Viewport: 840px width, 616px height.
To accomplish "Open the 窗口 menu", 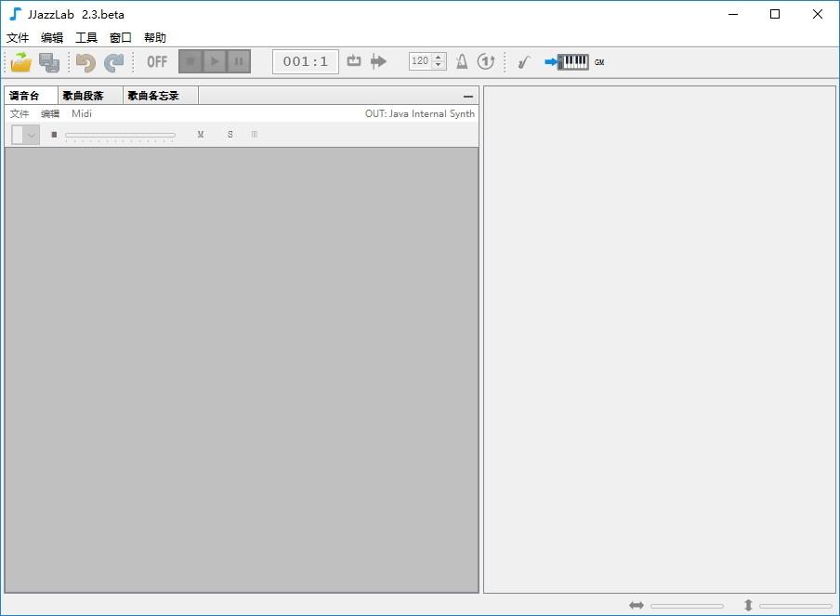I will coord(121,37).
